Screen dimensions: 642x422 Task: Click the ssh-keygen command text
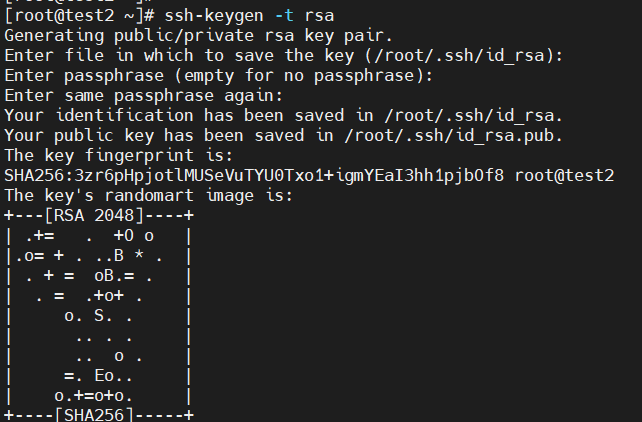(x=214, y=16)
